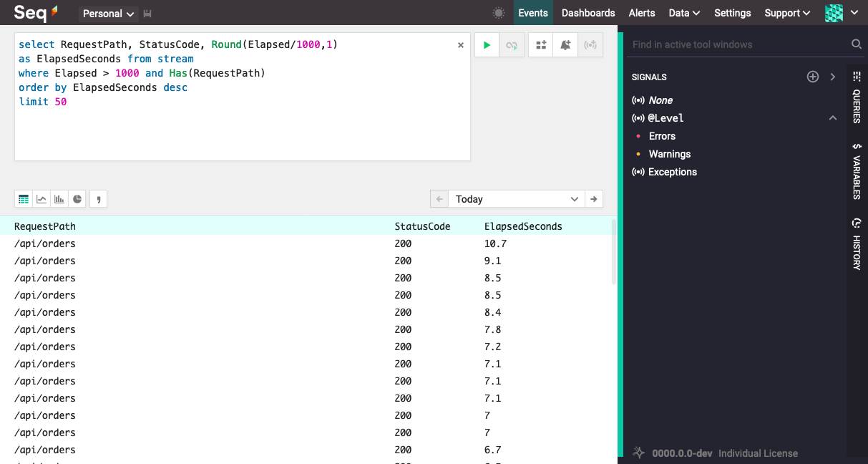The image size is (868, 464).
Task: Open the Alerts page
Action: click(x=642, y=13)
